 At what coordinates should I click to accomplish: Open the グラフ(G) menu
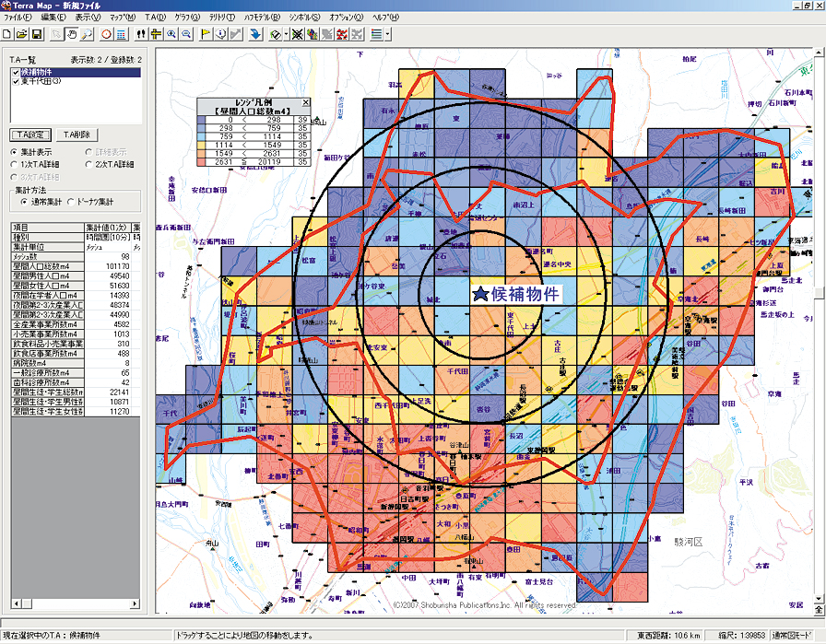pyautogui.click(x=187, y=18)
